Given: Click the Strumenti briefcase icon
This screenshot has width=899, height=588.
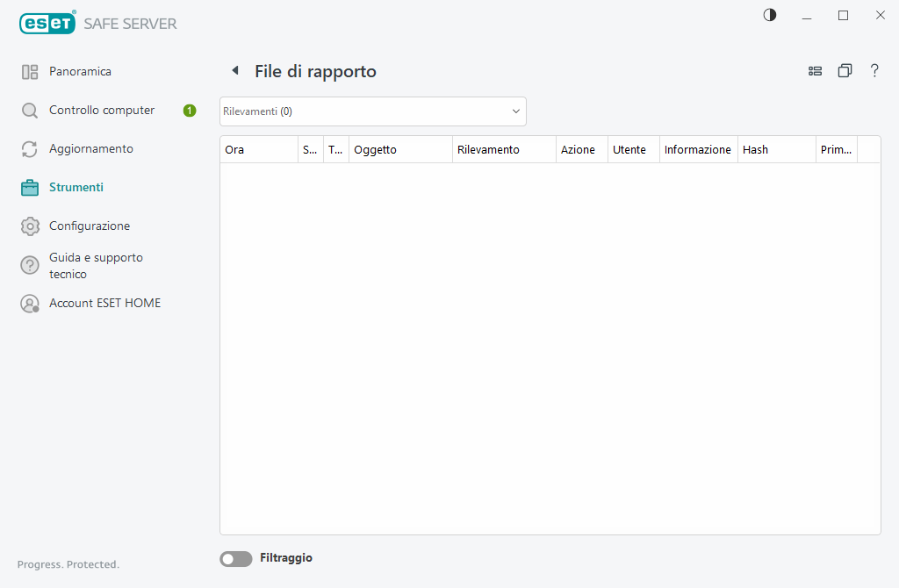Looking at the screenshot, I should tap(30, 188).
